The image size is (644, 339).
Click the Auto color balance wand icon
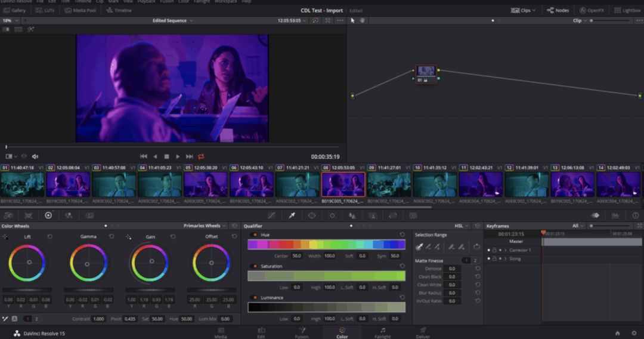pyautogui.click(x=5, y=319)
